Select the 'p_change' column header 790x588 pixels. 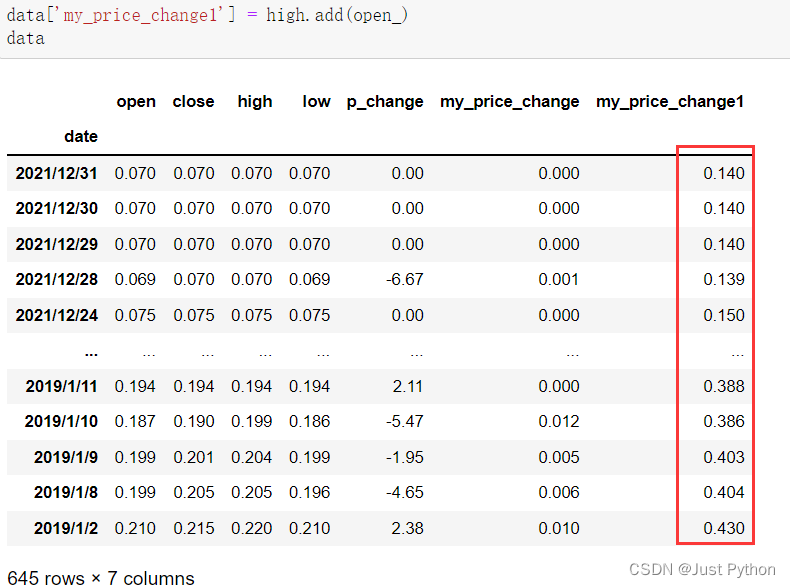pyautogui.click(x=385, y=102)
